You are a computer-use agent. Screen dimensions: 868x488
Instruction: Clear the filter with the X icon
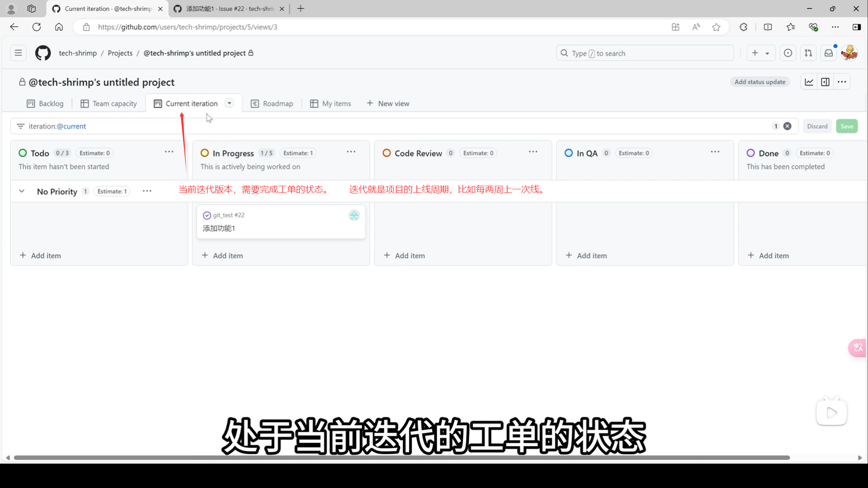(x=787, y=126)
